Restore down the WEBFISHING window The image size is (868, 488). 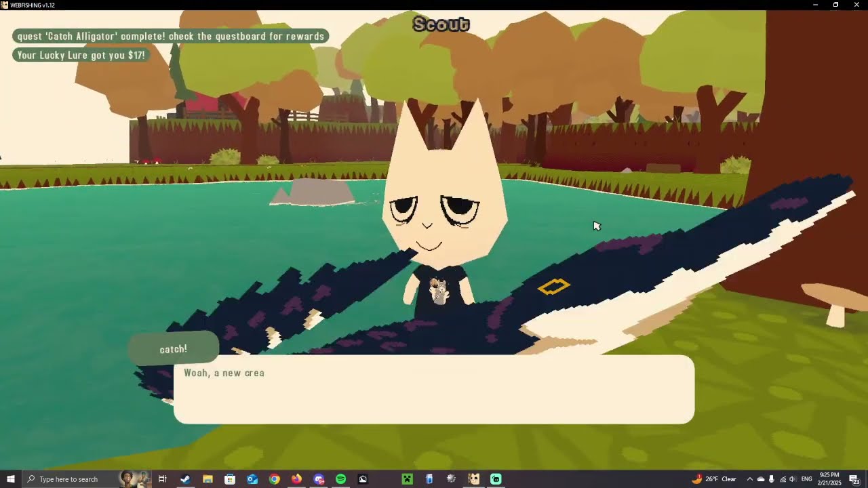click(835, 5)
